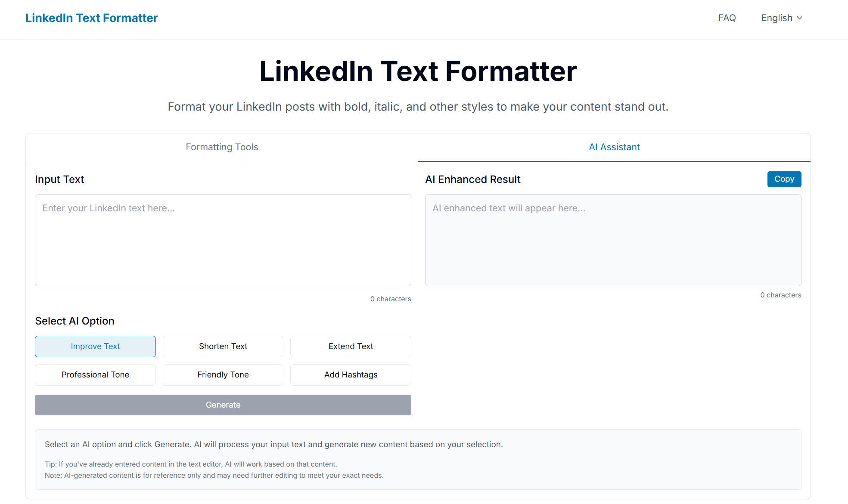Choose the Friendly Tone option

pyautogui.click(x=223, y=374)
